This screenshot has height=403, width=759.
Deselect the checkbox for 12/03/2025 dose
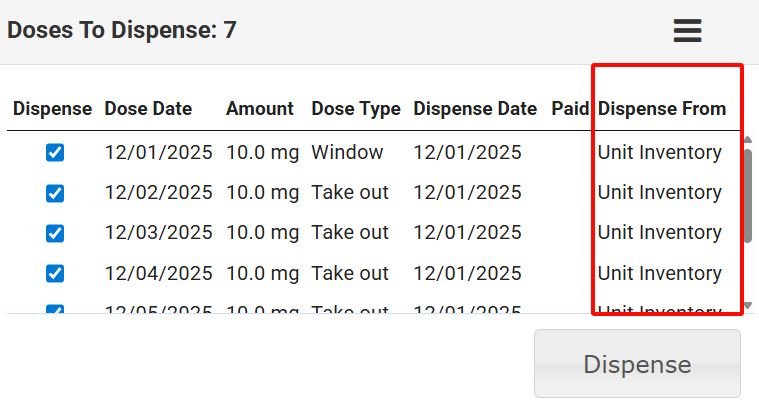click(55, 233)
